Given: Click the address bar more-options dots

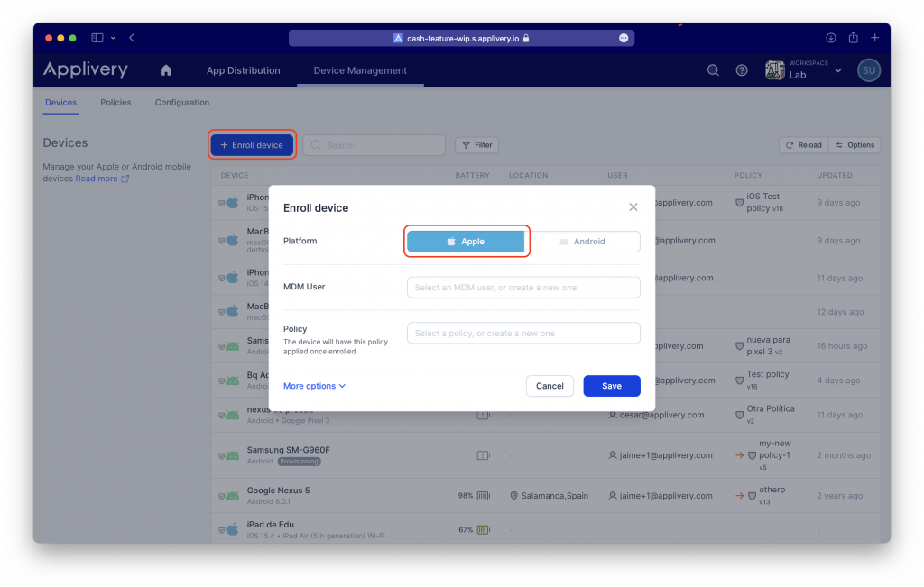Looking at the screenshot, I should pyautogui.click(x=624, y=38).
